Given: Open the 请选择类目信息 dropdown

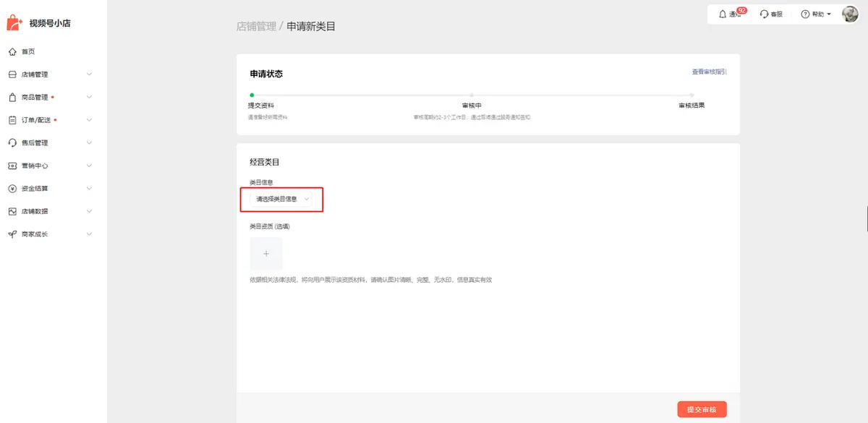Looking at the screenshot, I should [281, 199].
